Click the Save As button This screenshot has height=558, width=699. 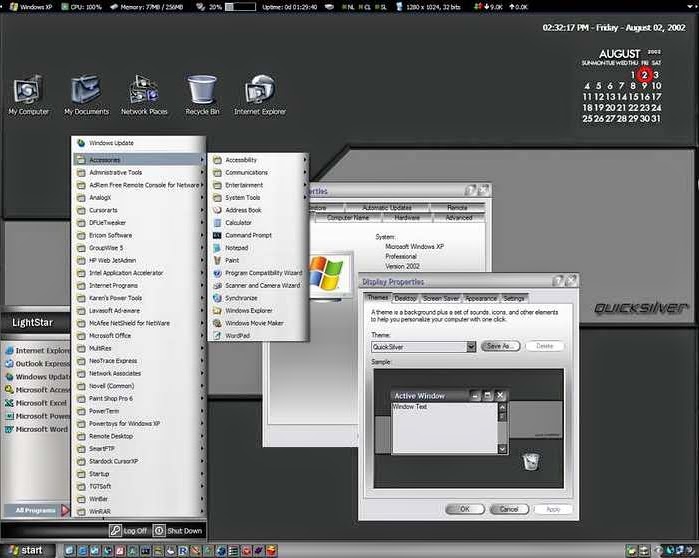pyautogui.click(x=500, y=346)
